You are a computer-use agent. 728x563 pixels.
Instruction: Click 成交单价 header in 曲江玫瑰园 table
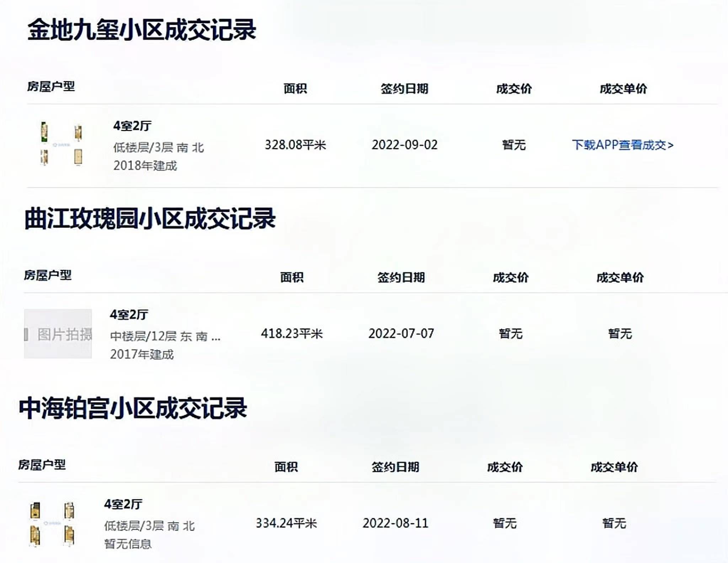[x=620, y=277]
